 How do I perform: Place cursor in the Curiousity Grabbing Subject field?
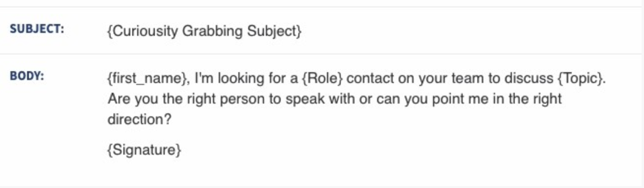coord(204,31)
